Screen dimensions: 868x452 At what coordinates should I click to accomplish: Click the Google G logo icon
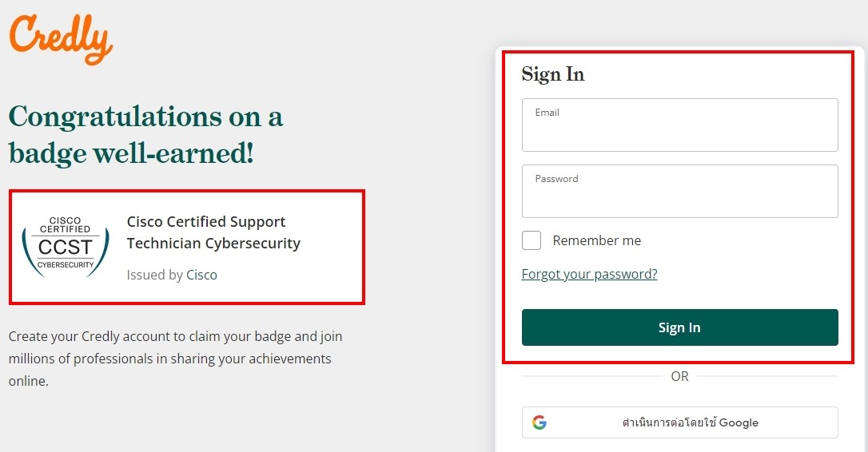click(x=540, y=422)
